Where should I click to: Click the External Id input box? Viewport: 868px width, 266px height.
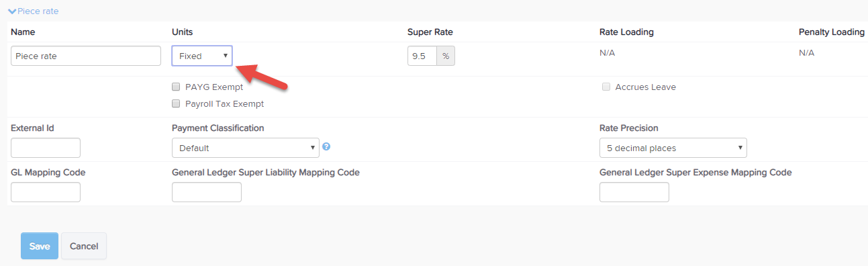click(x=46, y=148)
